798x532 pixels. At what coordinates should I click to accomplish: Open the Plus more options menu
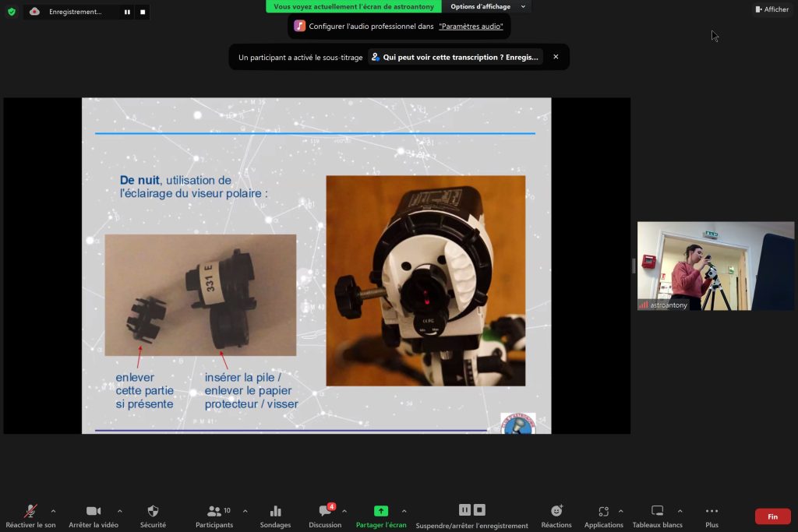712,516
